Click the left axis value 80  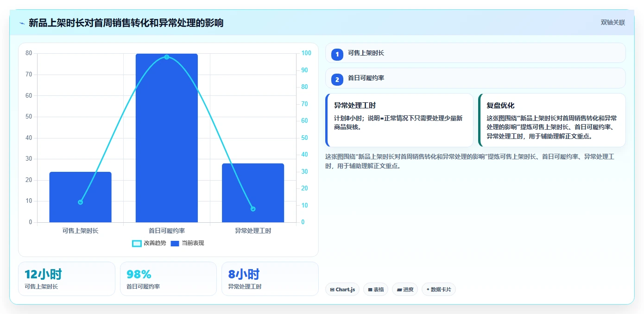click(x=29, y=53)
